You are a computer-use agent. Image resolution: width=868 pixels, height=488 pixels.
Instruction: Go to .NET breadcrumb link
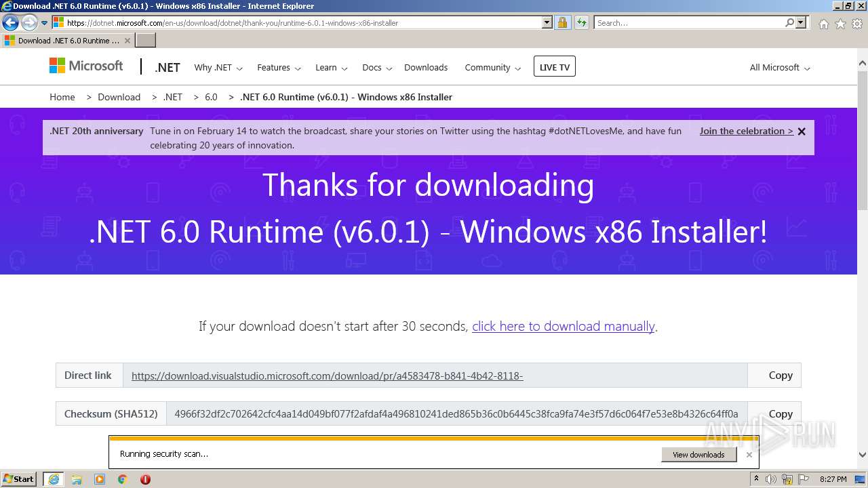tap(173, 97)
